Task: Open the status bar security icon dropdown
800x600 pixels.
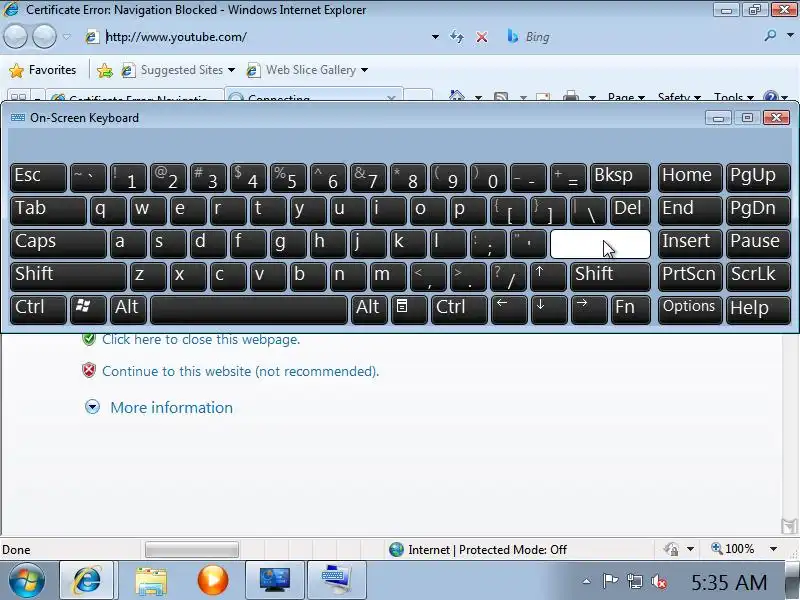Action: 690,549
